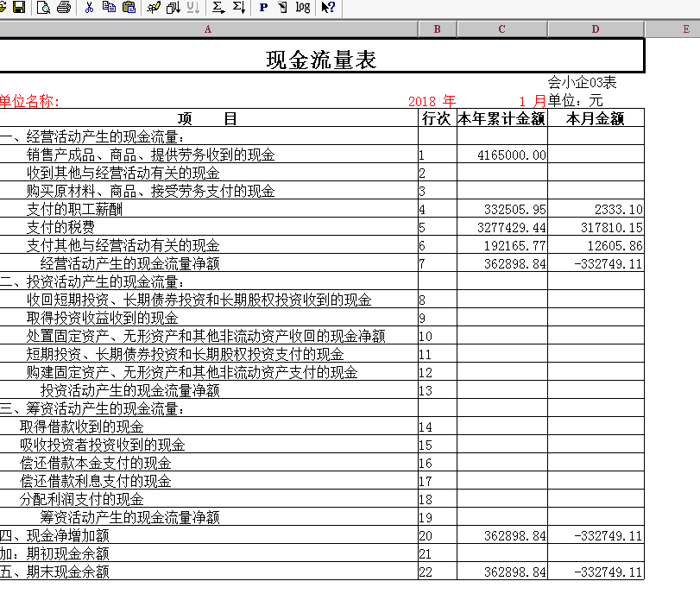Screen dimensions: 700x594
Task: Click the 购买原材料、商品、接受劳务支付的现金 cell
Action: [x=208, y=191]
